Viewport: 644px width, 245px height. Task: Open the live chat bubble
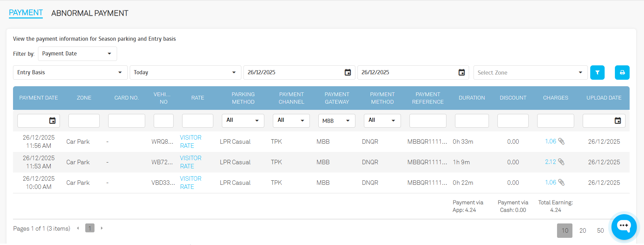pos(624,227)
